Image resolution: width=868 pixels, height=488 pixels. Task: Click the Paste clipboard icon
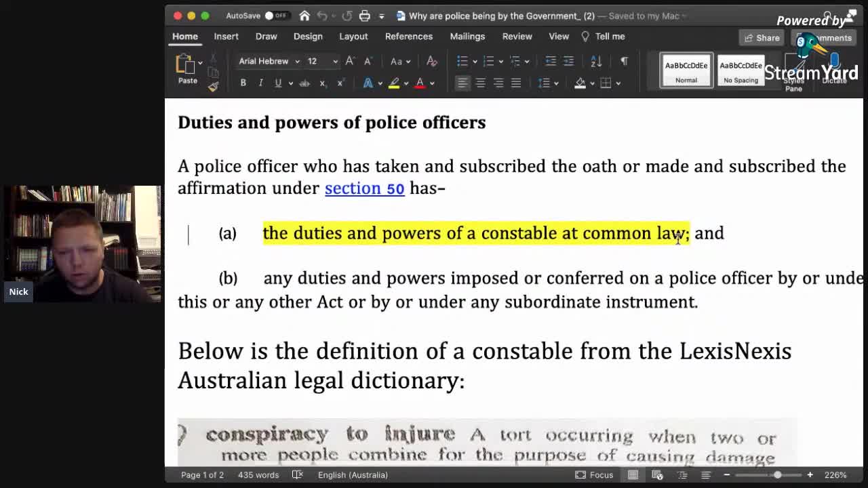click(185, 64)
